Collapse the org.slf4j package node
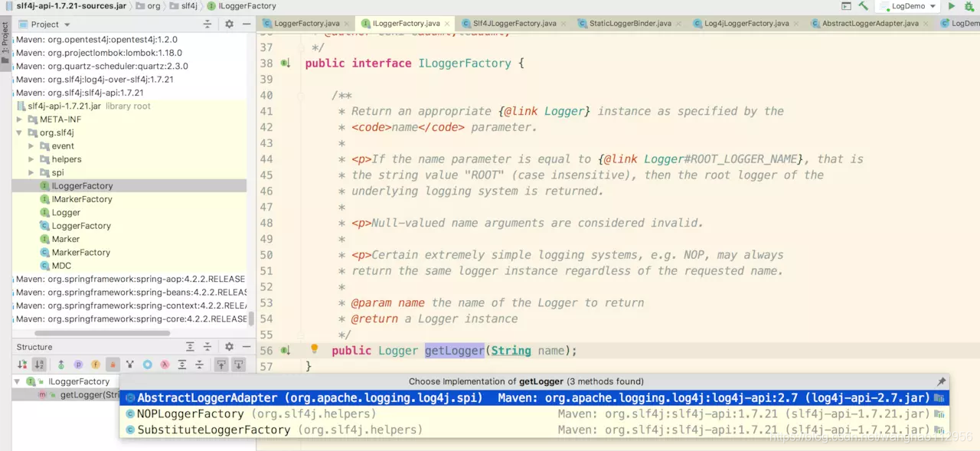The height and width of the screenshot is (451, 980). pos(20,132)
